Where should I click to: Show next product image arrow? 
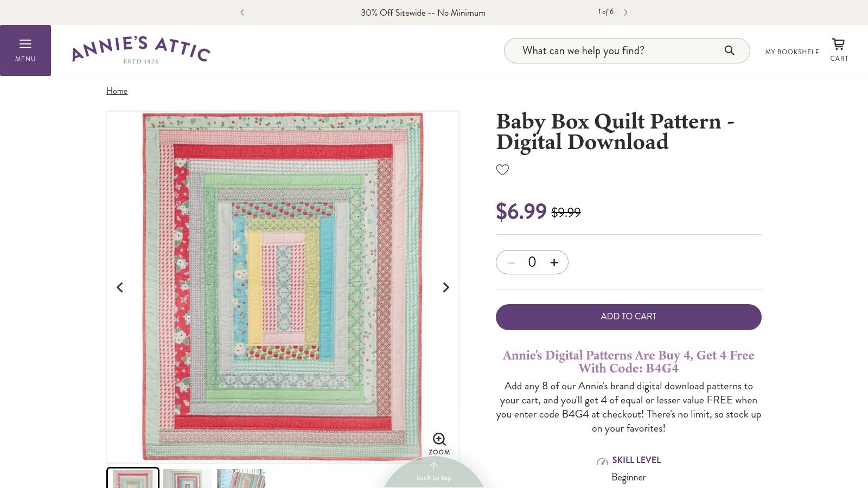coord(446,287)
